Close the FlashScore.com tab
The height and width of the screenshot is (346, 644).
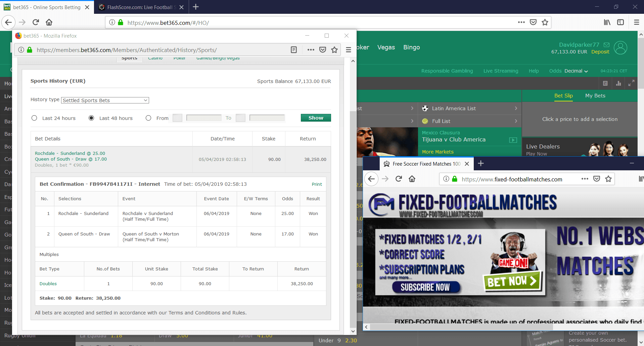pyautogui.click(x=181, y=7)
